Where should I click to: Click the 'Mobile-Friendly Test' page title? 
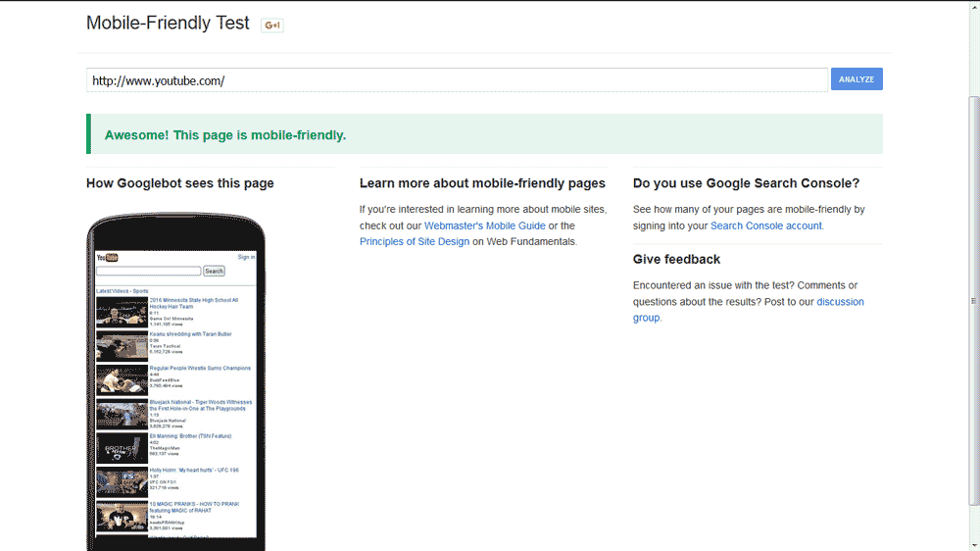tap(168, 23)
